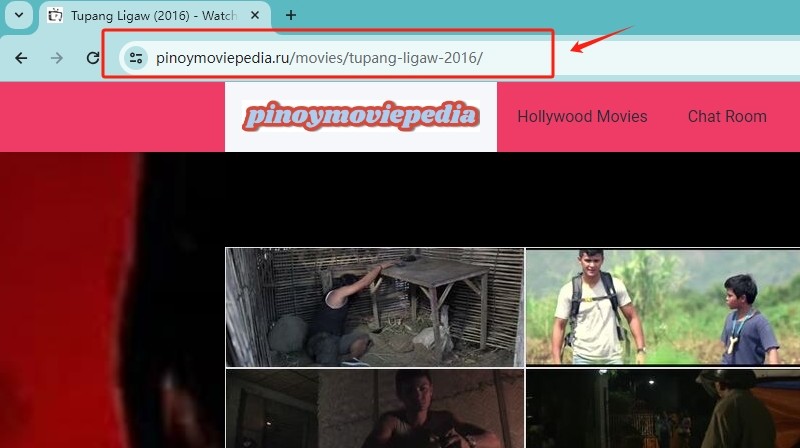Viewport: 800px width, 448px height.
Task: Open thumbnail of two hikers in field
Action: (x=662, y=307)
